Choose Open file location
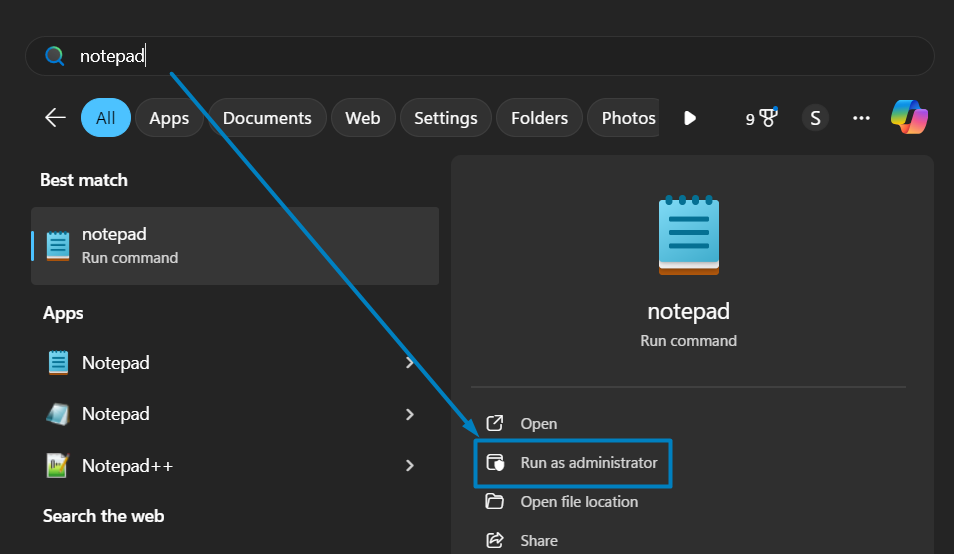 pos(579,502)
